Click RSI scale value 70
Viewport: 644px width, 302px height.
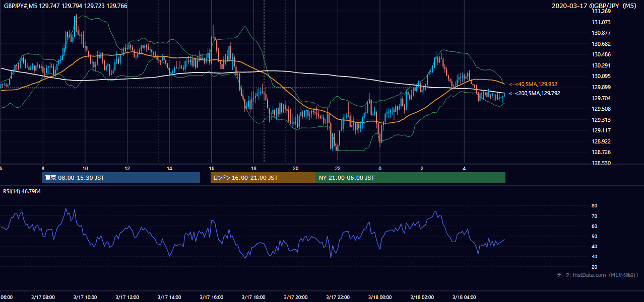pyautogui.click(x=594, y=216)
